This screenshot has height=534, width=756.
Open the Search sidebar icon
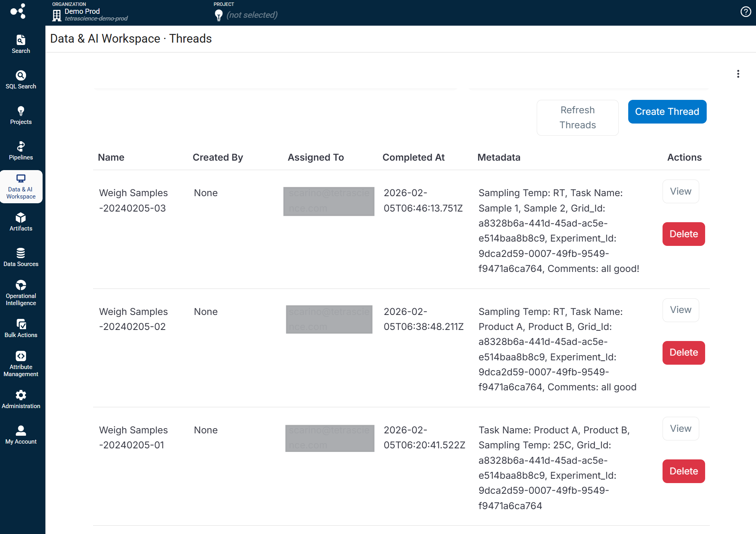click(21, 44)
